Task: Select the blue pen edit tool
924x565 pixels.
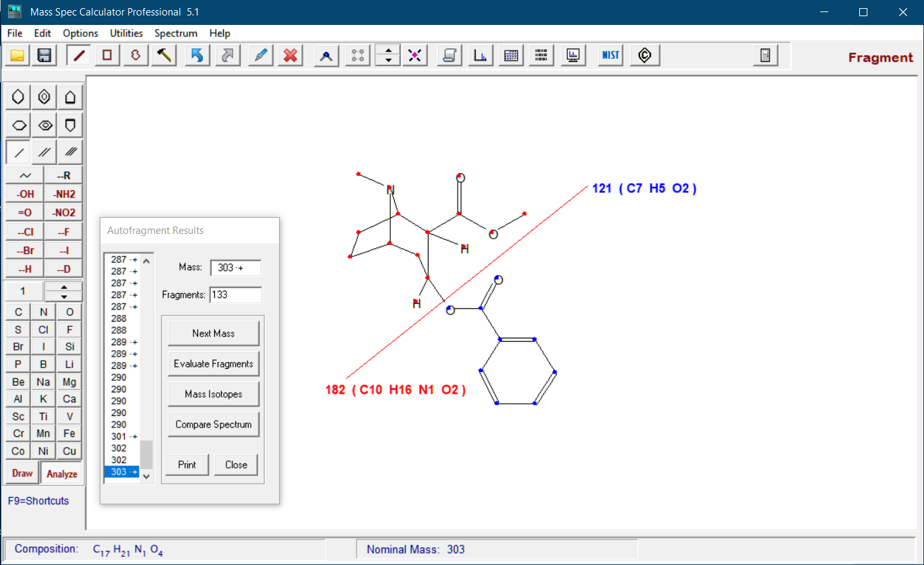Action: coord(260,55)
